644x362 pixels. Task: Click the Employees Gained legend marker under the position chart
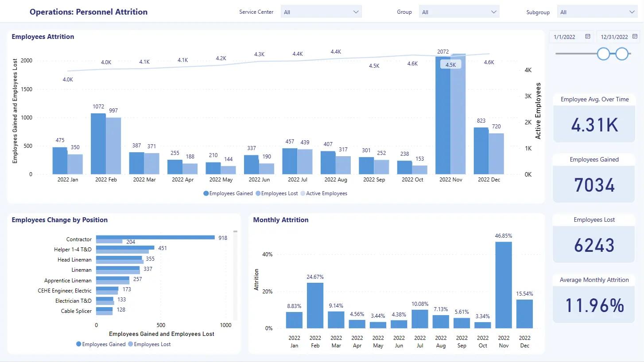79,344
